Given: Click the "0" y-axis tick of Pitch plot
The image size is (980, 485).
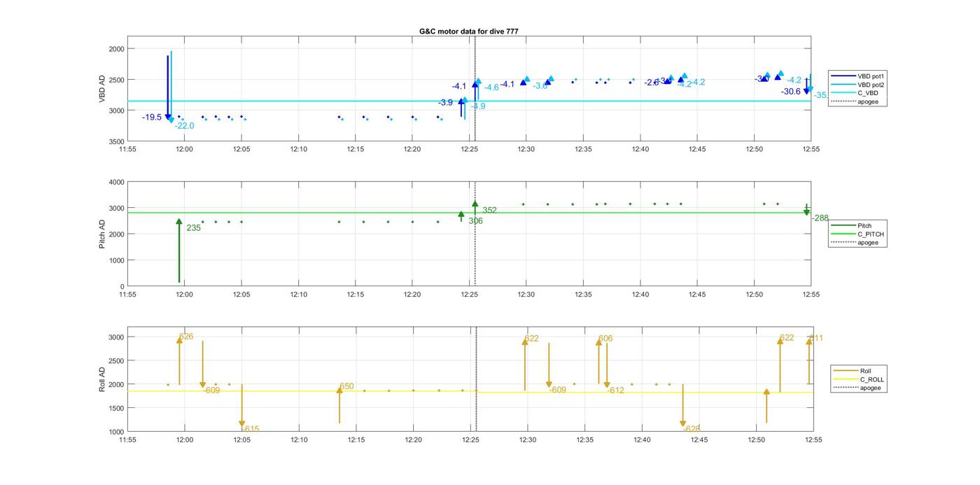Looking at the screenshot, I should coord(122,287).
